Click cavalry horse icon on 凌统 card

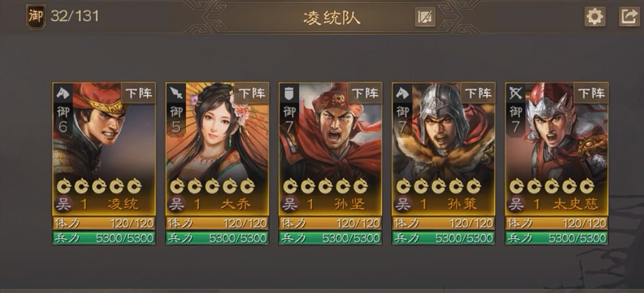62,93
